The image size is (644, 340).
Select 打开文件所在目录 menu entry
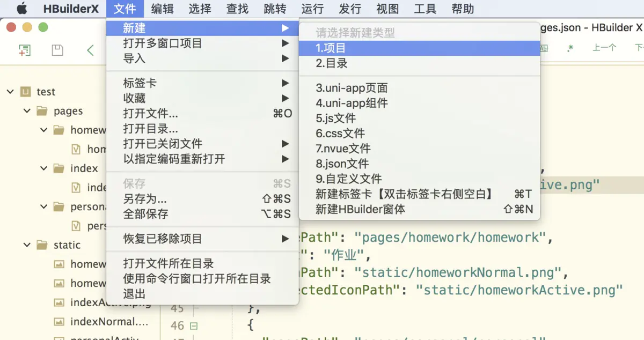(202, 263)
